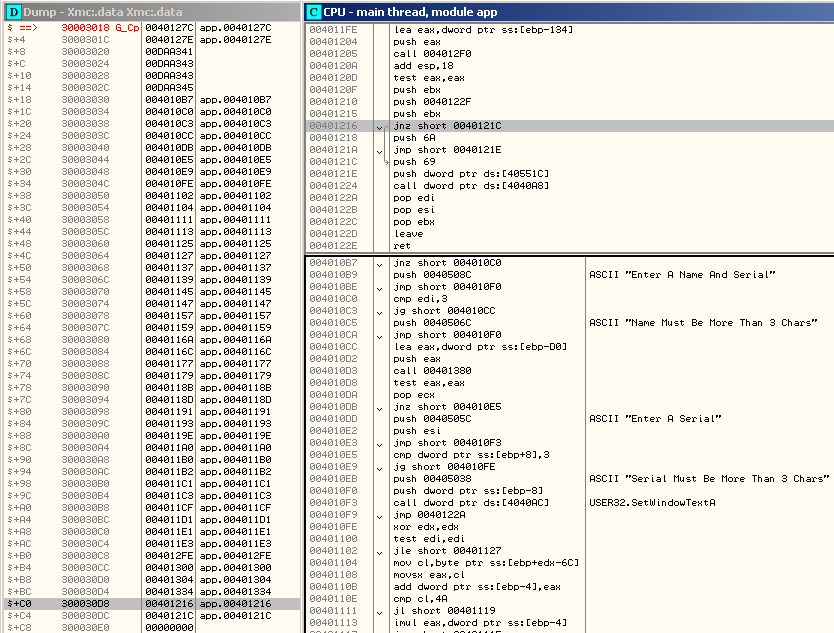Click jump marker beside jle short 00401127
Image resolution: width=834 pixels, height=633 pixels.
coord(379,550)
